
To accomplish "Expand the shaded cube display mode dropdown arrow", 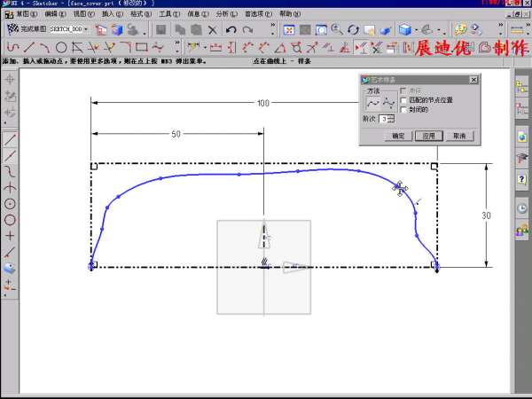I will (x=419, y=30).
